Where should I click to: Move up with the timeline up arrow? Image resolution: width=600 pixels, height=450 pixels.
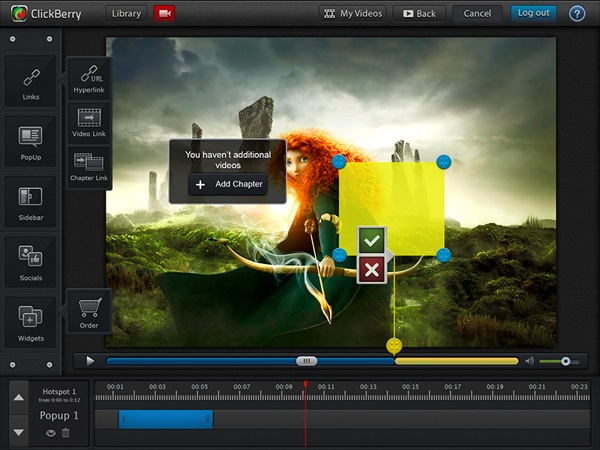pos(18,398)
